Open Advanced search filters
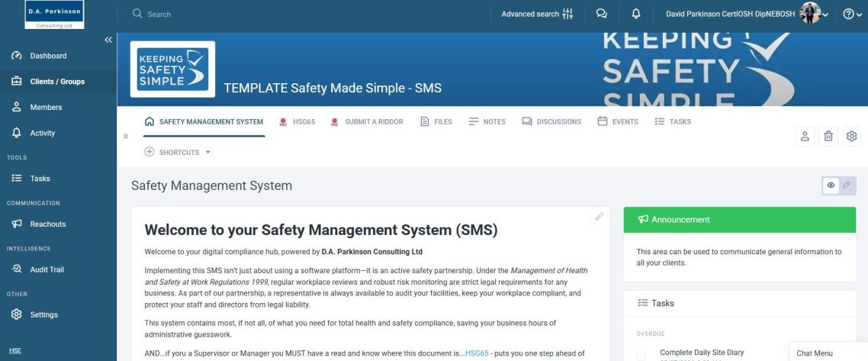The height and width of the screenshot is (361, 868). (x=537, y=14)
